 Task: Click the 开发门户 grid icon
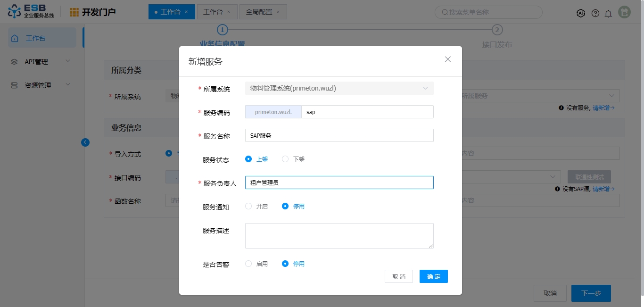click(x=74, y=12)
